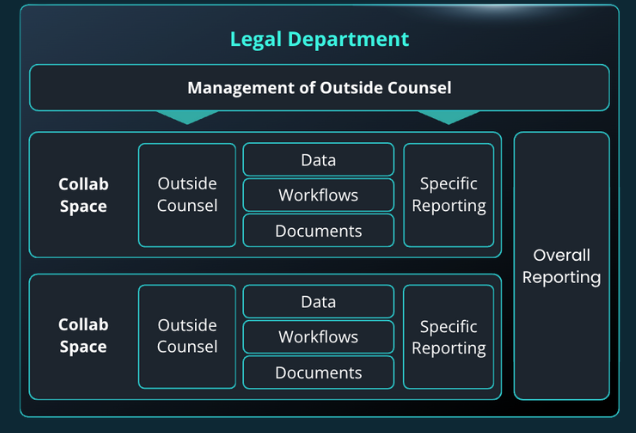Image resolution: width=636 pixels, height=433 pixels.
Task: Click the Overall Reporting box
Action: pyautogui.click(x=562, y=266)
